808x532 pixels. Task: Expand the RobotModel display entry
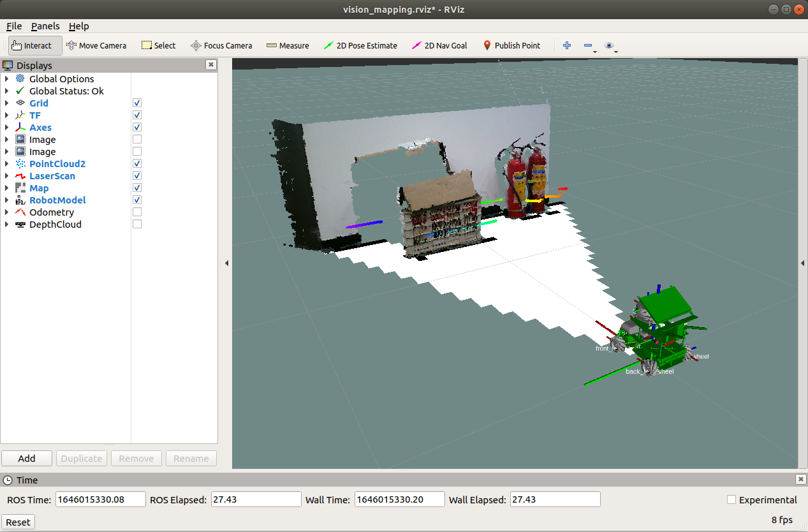tap(7, 200)
